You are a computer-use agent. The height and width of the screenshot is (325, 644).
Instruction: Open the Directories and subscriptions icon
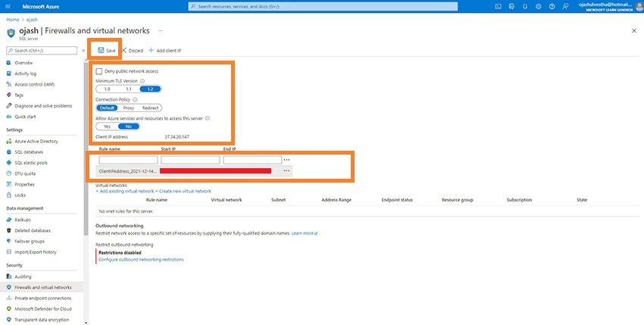(x=511, y=7)
